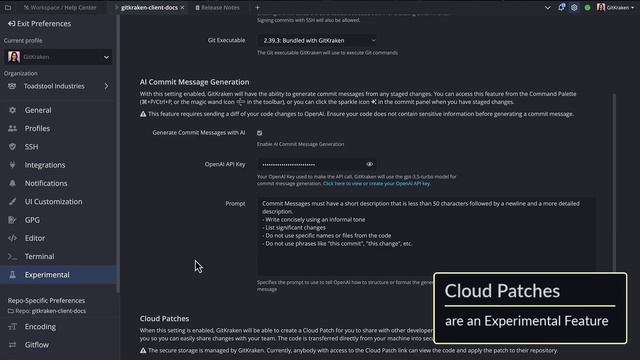The height and width of the screenshot is (360, 640).
Task: Open General preferences
Action: click(38, 110)
